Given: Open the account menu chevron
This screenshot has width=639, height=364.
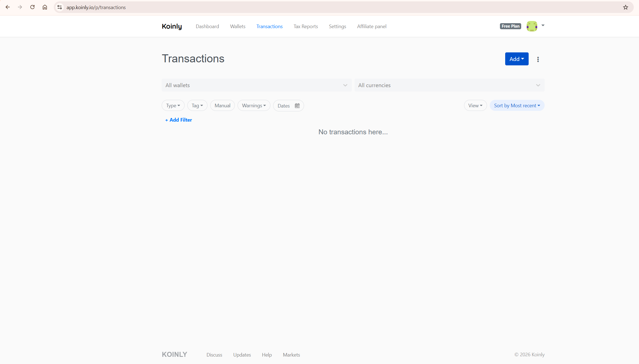Looking at the screenshot, I should (x=543, y=26).
